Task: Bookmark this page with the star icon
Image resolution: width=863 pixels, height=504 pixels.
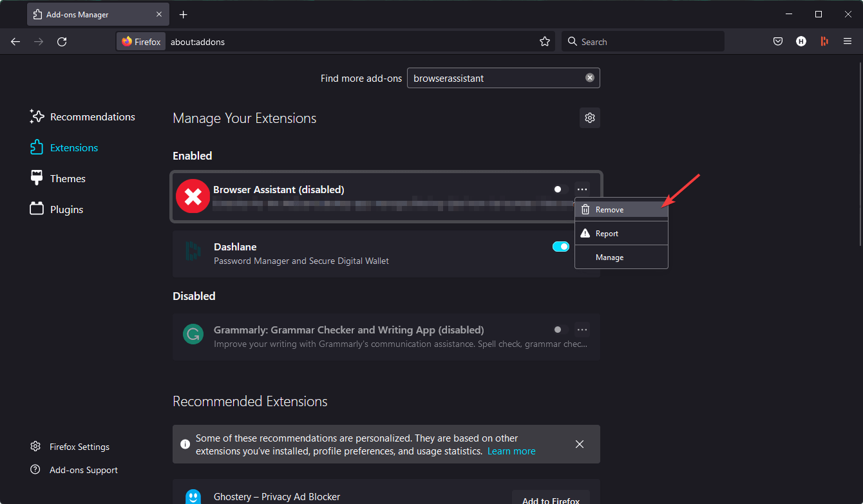Action: (x=545, y=42)
